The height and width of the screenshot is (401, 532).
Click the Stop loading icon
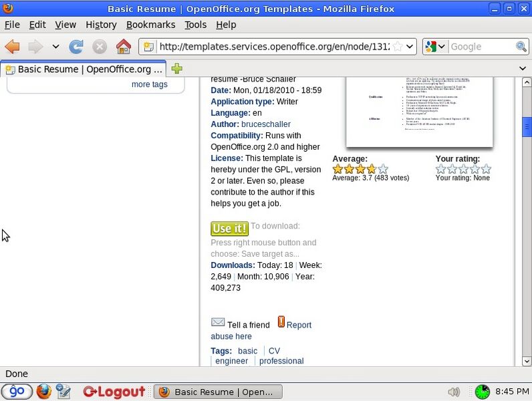(x=100, y=47)
